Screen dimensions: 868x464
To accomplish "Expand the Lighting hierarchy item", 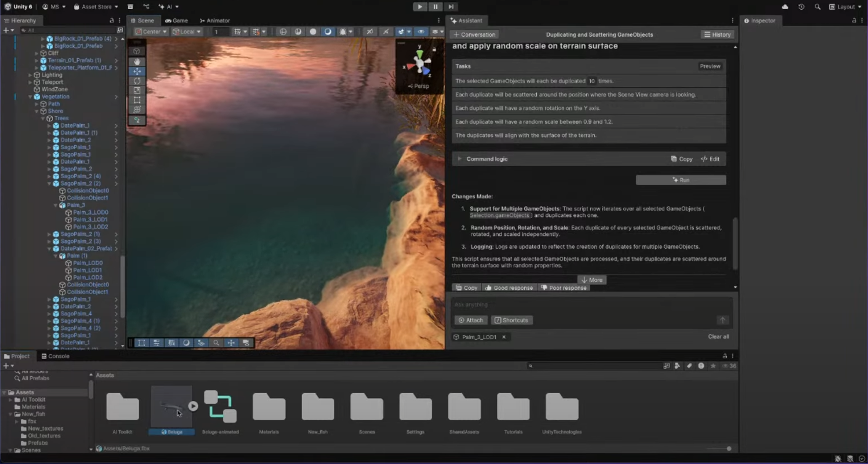I will click(30, 75).
